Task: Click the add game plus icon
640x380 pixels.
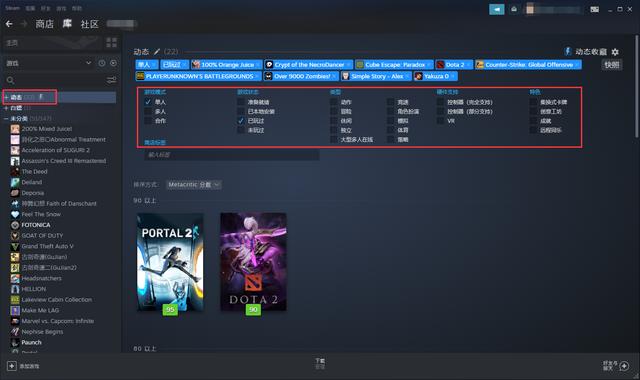Action: click(11, 366)
